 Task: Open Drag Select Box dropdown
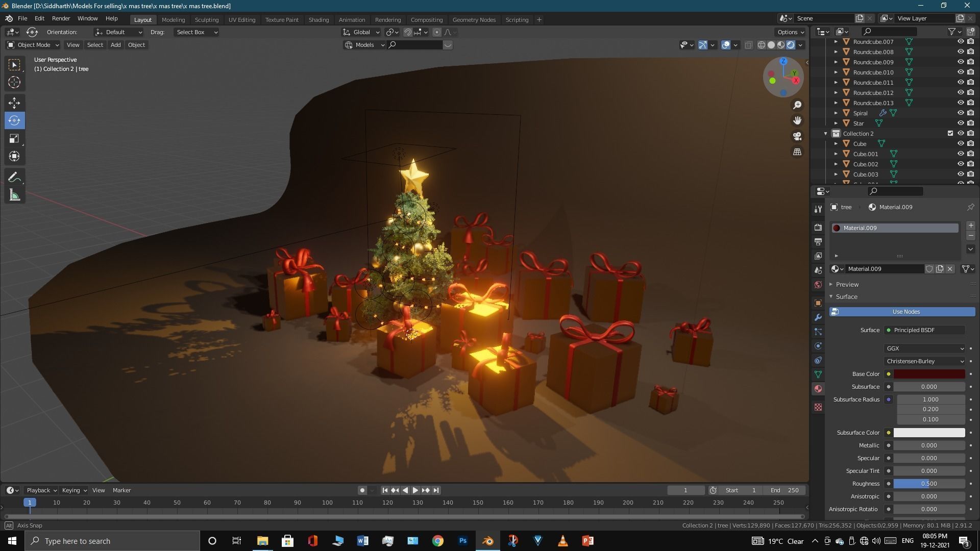[x=197, y=32]
